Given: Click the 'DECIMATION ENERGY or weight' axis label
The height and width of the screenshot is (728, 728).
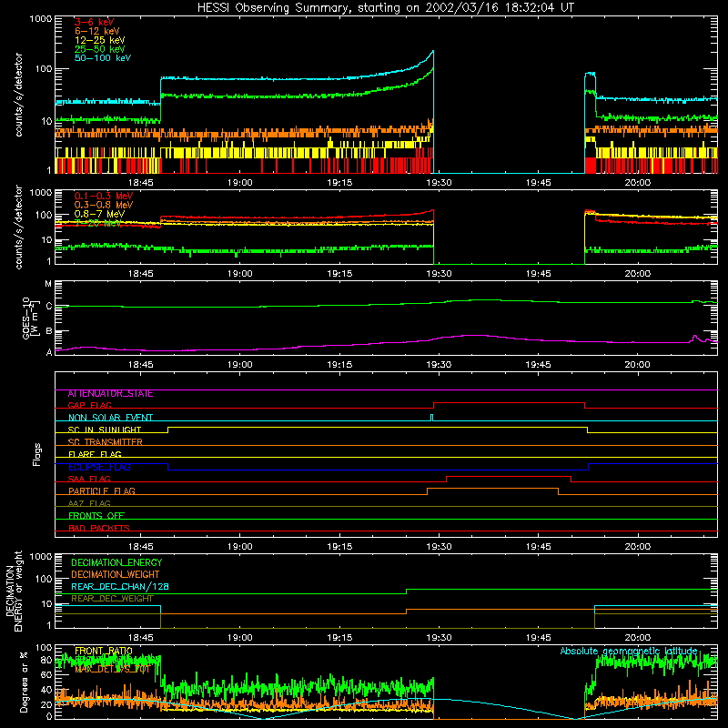Looking at the screenshot, I should click(14, 591).
